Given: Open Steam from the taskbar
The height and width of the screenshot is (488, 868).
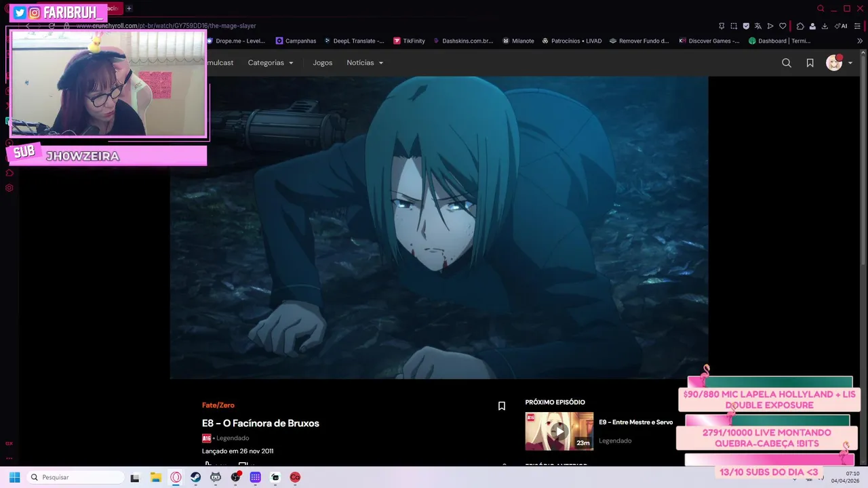Looking at the screenshot, I should (195, 477).
